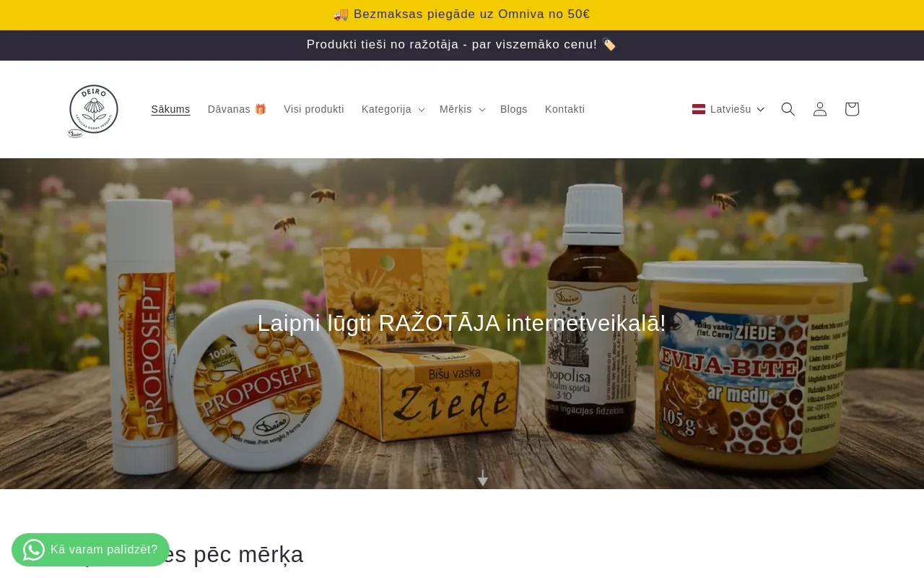The height and width of the screenshot is (578, 924).
Task: Open the Kontakti page
Action: (x=565, y=109)
